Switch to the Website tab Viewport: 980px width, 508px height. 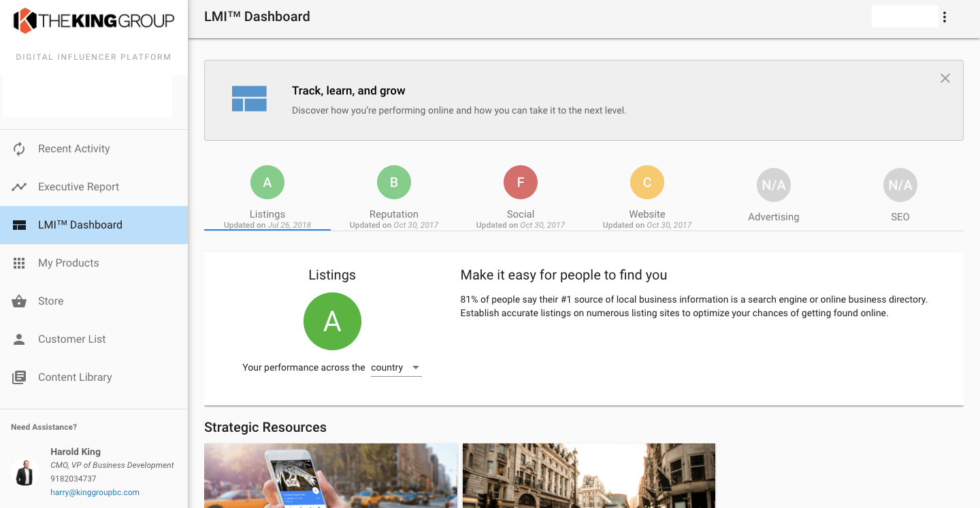[647, 197]
